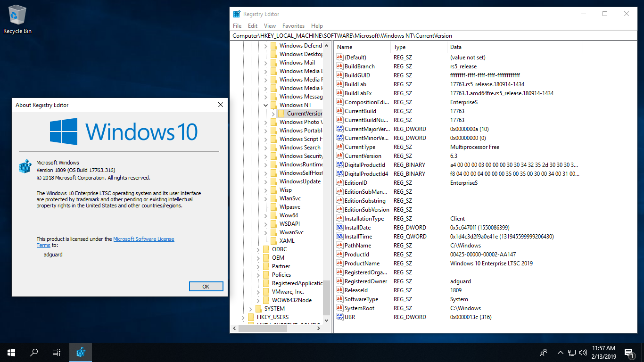Select the Wow64 key in tree
This screenshot has width=644, height=362.
pos(289,215)
